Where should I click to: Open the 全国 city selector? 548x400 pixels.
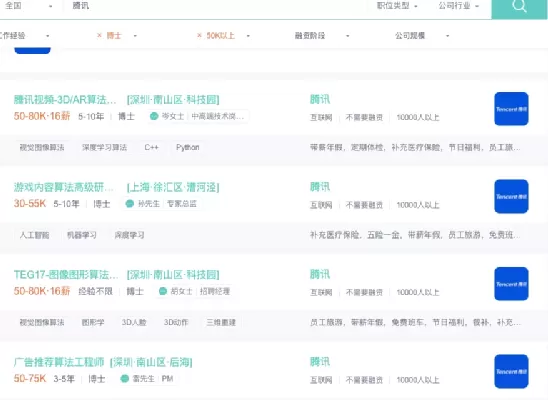point(28,6)
